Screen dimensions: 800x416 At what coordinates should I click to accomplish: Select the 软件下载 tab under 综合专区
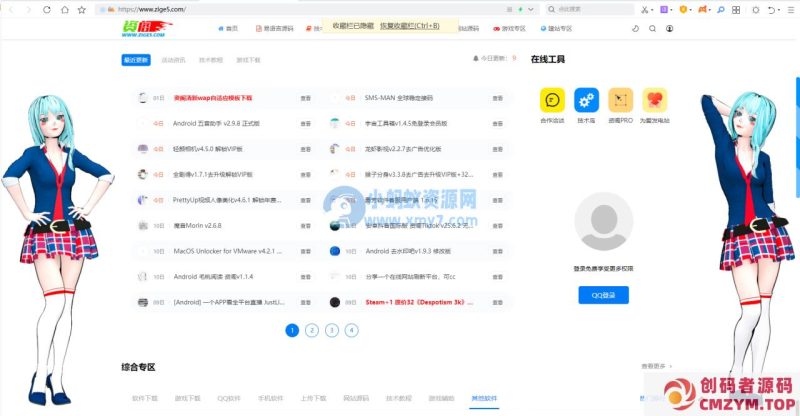(145, 398)
